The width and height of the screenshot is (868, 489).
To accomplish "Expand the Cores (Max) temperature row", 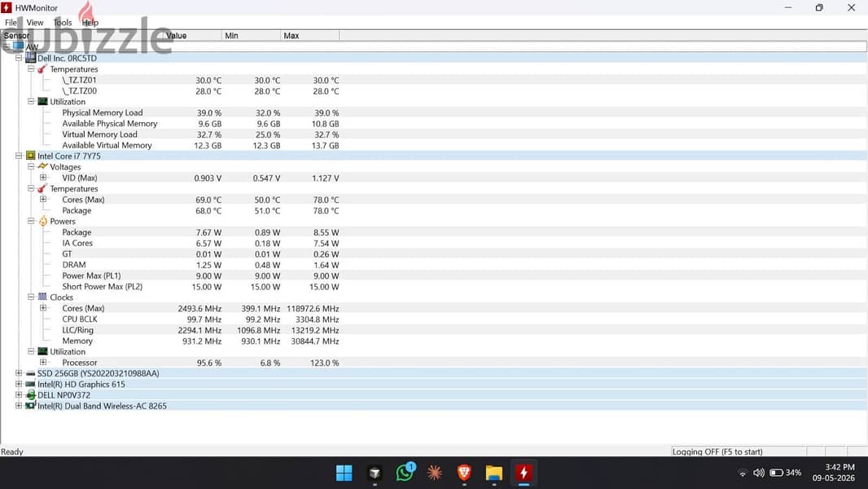I will tap(43, 199).
